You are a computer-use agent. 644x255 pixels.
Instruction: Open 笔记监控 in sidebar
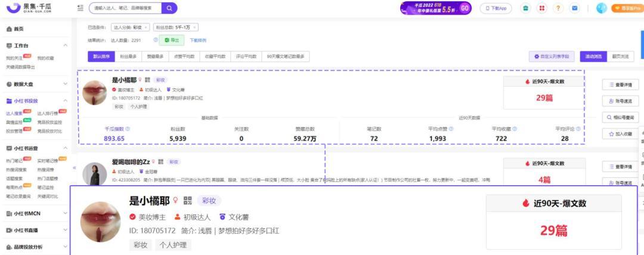click(x=45, y=187)
